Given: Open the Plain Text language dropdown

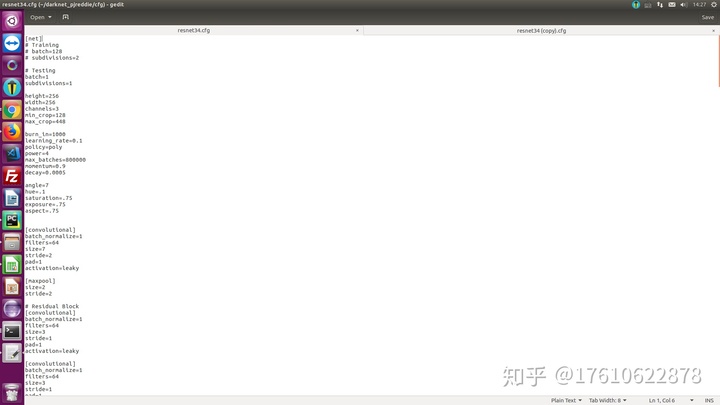Looking at the screenshot, I should 566,400.
